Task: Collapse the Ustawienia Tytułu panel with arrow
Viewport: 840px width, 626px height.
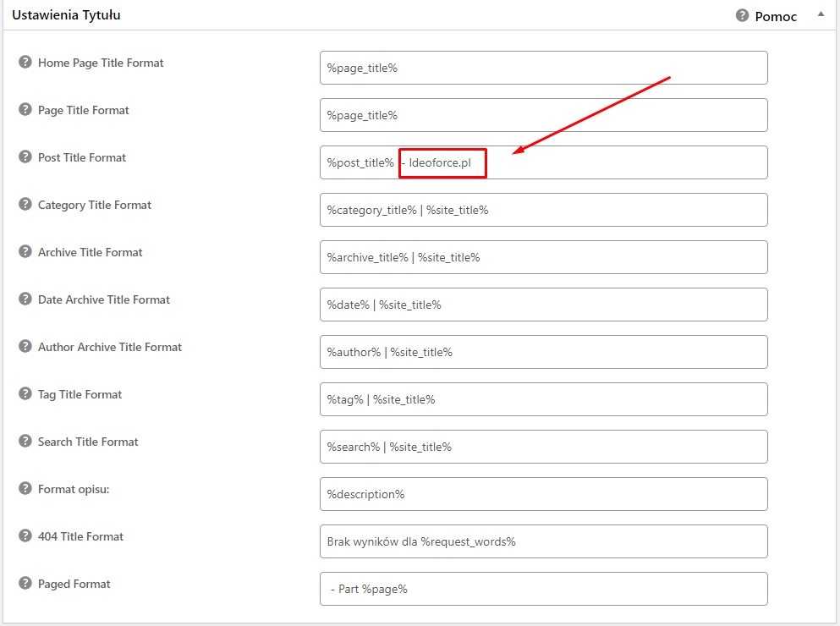Action: coord(820,15)
